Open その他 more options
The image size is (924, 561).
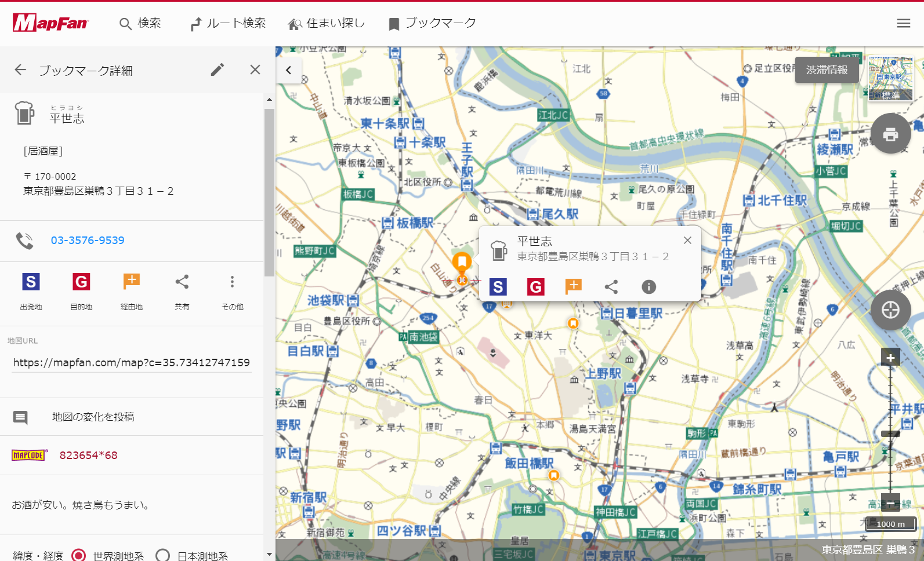pos(232,292)
